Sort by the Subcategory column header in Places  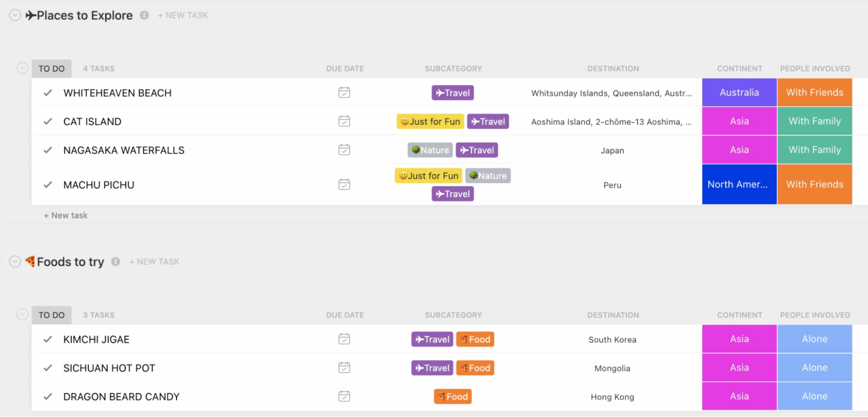[453, 69]
